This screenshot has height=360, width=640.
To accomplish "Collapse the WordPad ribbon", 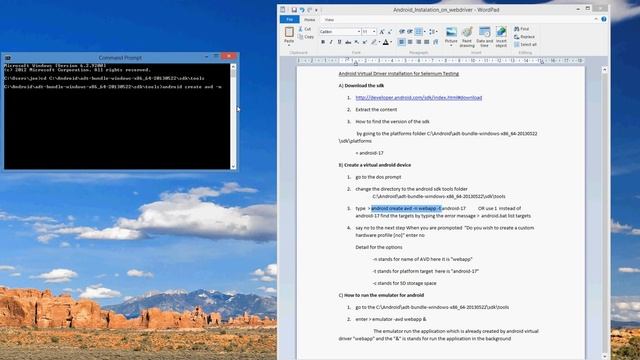I will click(x=596, y=19).
